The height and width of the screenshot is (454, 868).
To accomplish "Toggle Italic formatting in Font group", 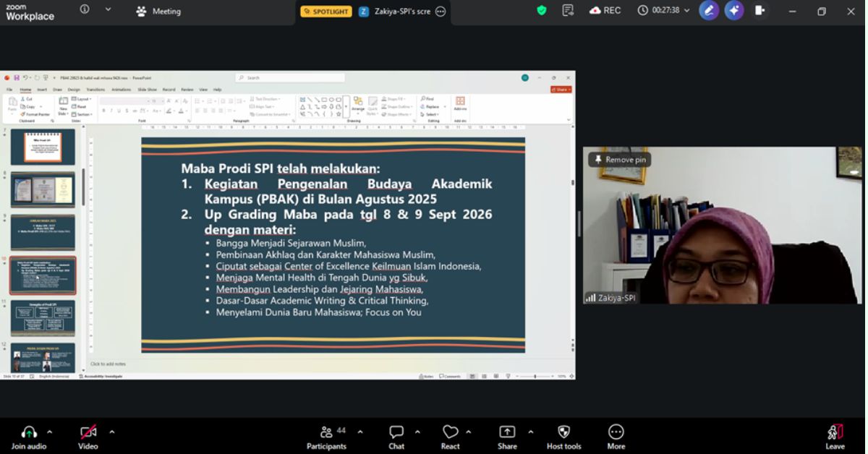I will pyautogui.click(x=111, y=111).
